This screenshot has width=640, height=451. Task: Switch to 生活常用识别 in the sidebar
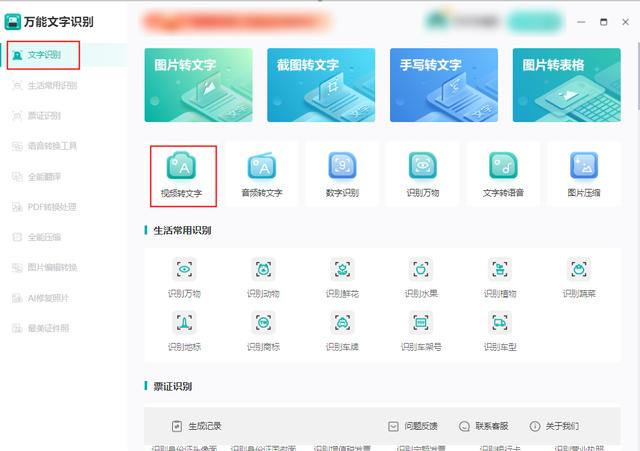[x=45, y=86]
